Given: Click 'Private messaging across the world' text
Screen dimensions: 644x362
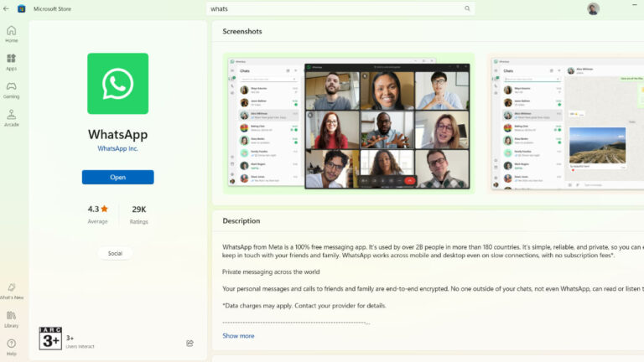Looking at the screenshot, I should click(271, 271).
